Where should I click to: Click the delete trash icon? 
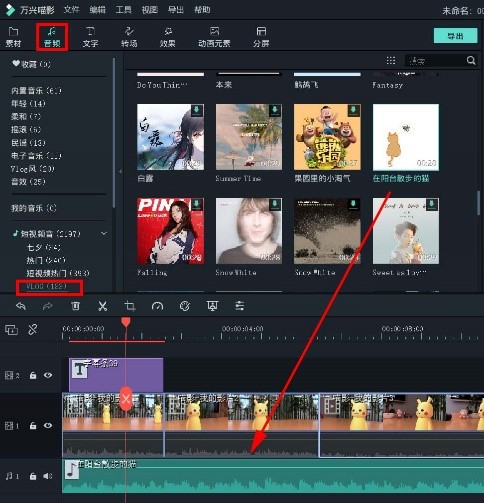click(x=76, y=306)
